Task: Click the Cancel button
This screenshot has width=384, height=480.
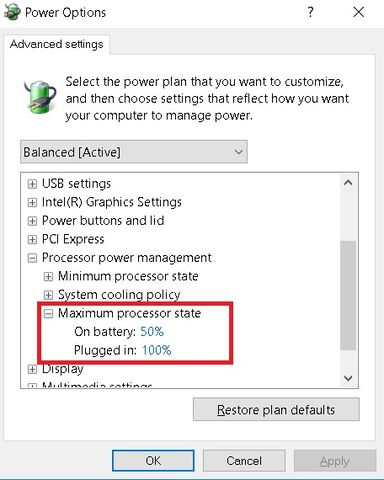Action: tap(244, 461)
